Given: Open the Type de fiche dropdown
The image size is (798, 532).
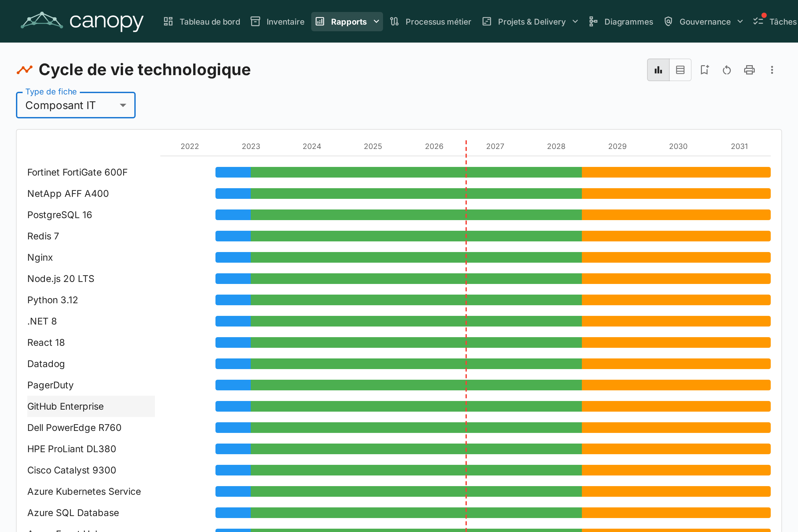Looking at the screenshot, I should [x=76, y=105].
